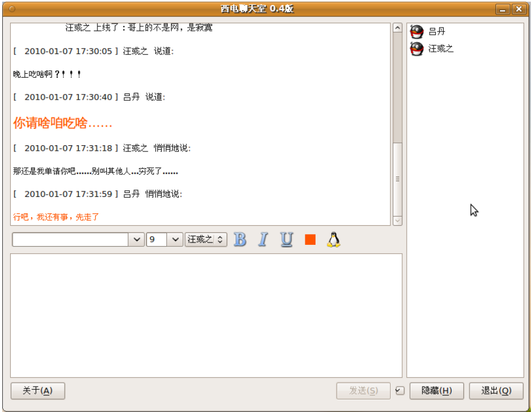Viewport: 532px width, 412px height.
Task: Click the message composition text area
Action: pyautogui.click(x=206, y=316)
